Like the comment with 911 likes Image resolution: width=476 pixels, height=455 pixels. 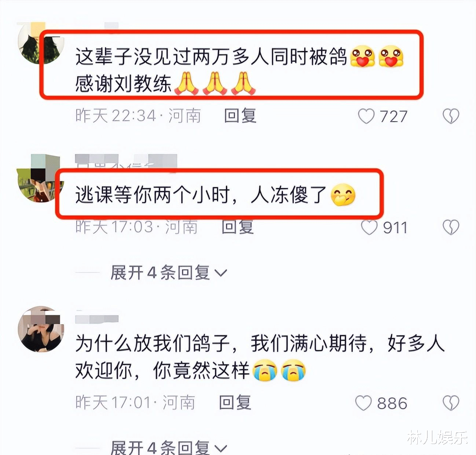(369, 227)
